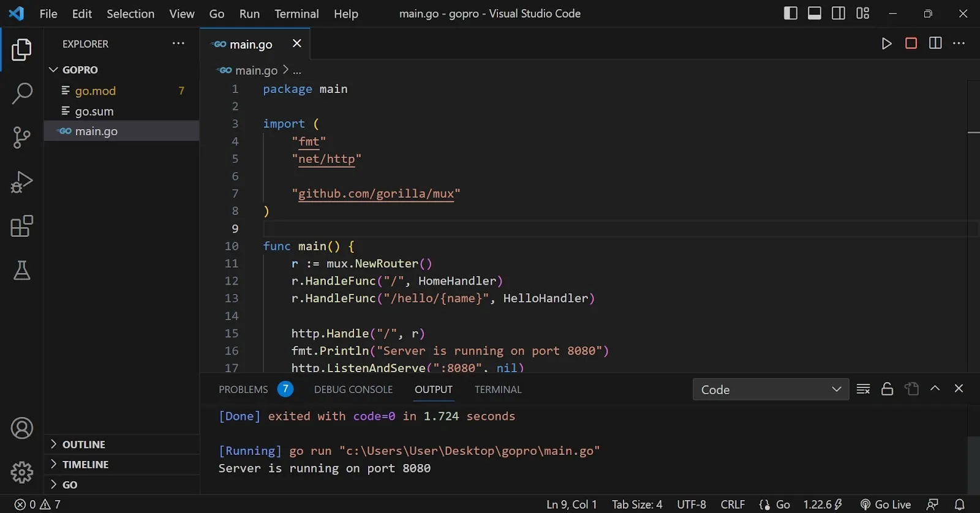Open the output channel dropdown showing Code
Screen dimensions: 980x513
tap(771, 389)
